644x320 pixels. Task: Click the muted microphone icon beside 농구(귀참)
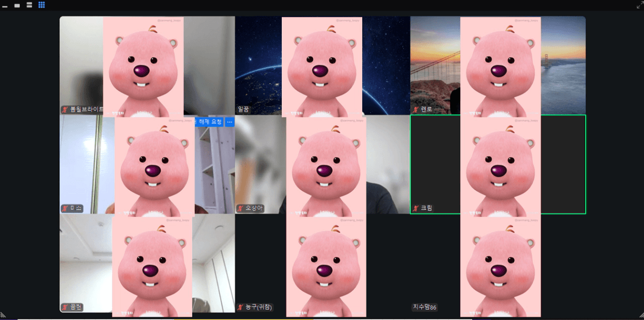pos(240,307)
